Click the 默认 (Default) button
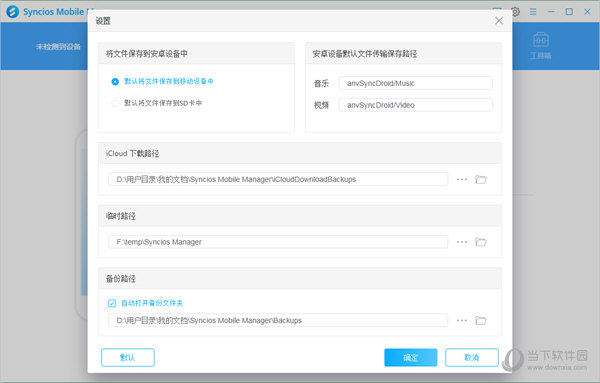Screen dimensions: 600x383 pyautogui.click(x=128, y=357)
